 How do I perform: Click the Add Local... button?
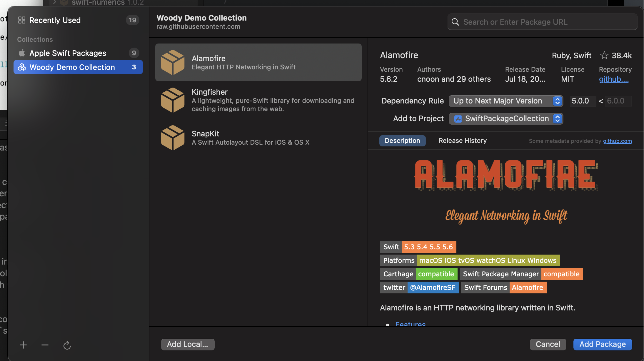[x=188, y=344]
